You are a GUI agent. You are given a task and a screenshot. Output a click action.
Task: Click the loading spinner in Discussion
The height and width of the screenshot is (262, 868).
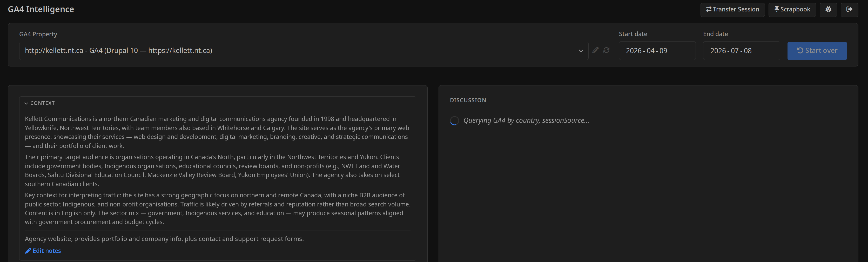click(x=454, y=121)
